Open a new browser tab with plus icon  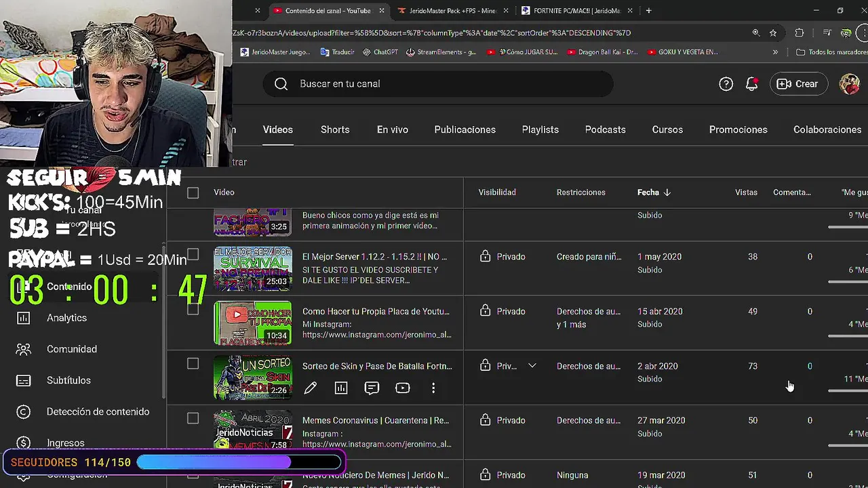coord(648,11)
